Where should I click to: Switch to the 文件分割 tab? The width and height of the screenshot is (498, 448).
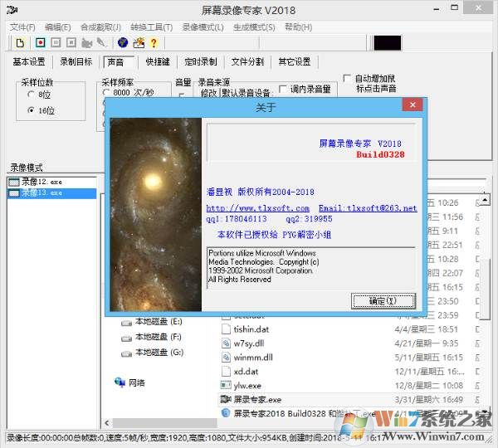(247, 61)
